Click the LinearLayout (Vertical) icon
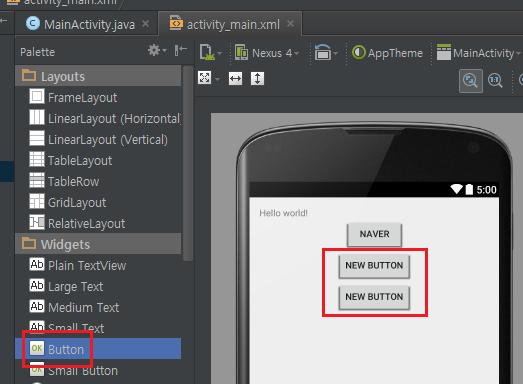This screenshot has height=384, width=523. pos(37,138)
